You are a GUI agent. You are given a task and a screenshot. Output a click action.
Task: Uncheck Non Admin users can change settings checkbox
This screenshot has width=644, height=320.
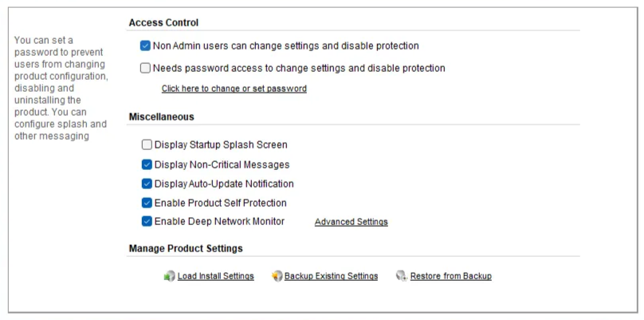point(145,46)
